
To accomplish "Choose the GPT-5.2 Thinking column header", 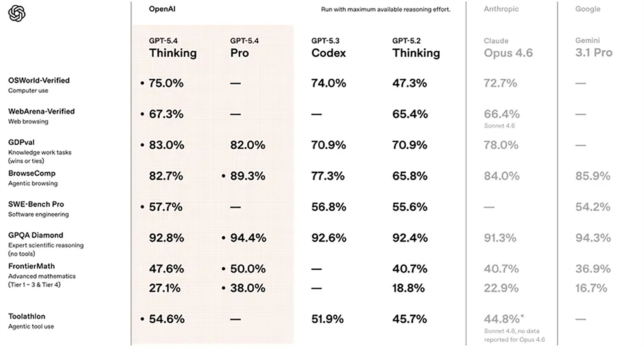I will [x=416, y=48].
